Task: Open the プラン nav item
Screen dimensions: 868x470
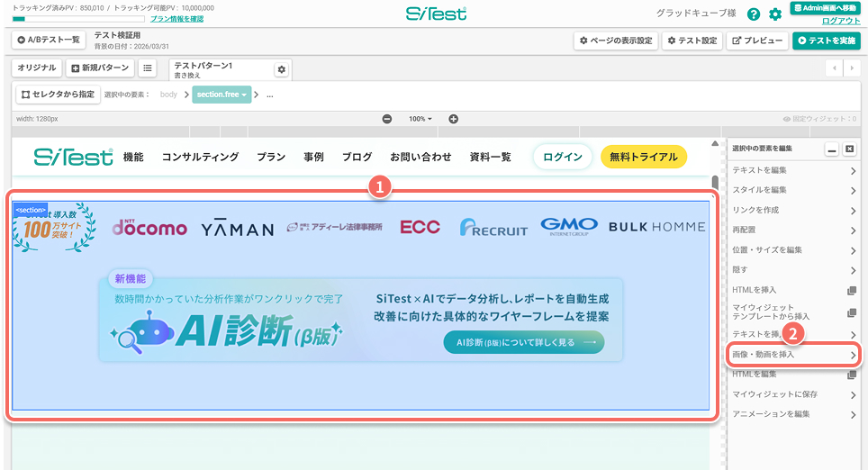Action: point(271,158)
